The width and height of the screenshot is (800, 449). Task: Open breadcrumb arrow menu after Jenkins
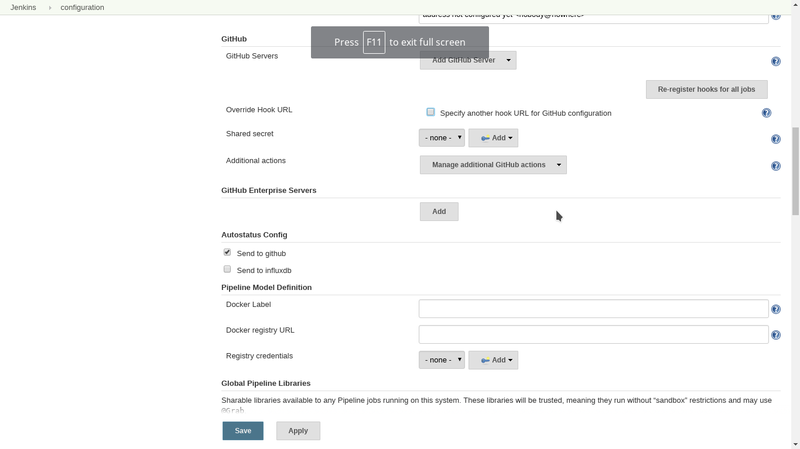click(49, 8)
